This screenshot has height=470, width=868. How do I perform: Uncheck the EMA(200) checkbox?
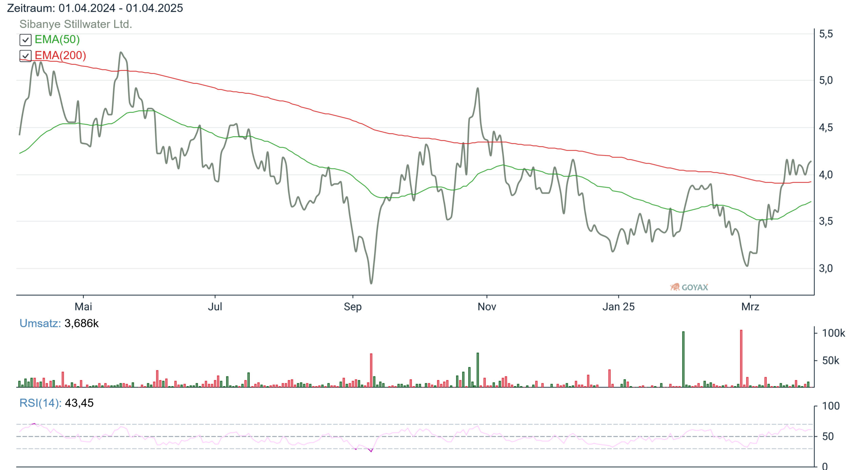point(25,56)
